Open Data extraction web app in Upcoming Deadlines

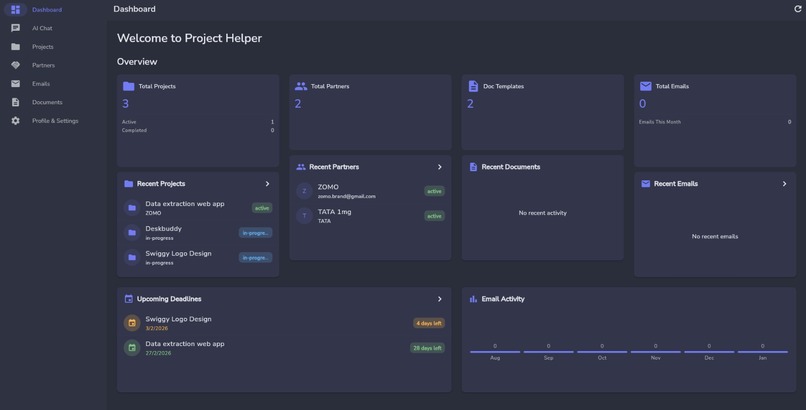point(284,348)
